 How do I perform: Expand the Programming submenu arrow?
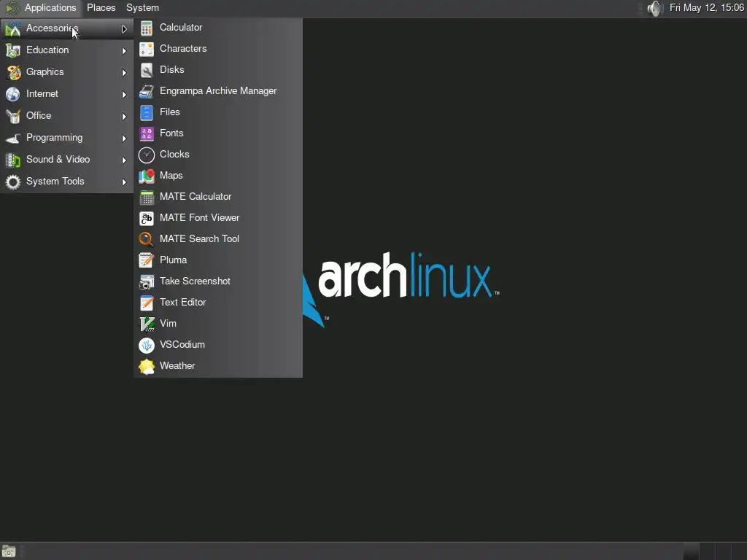tap(124, 138)
